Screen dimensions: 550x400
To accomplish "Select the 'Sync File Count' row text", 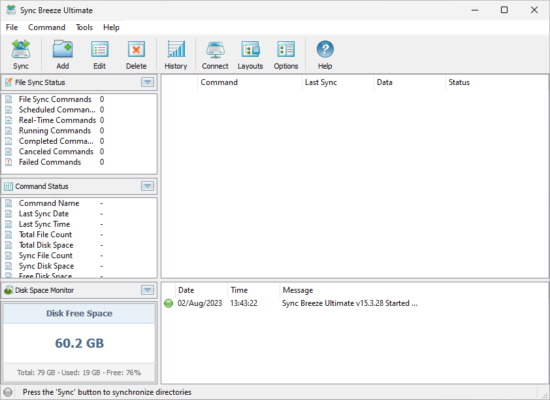I will [x=46, y=256].
